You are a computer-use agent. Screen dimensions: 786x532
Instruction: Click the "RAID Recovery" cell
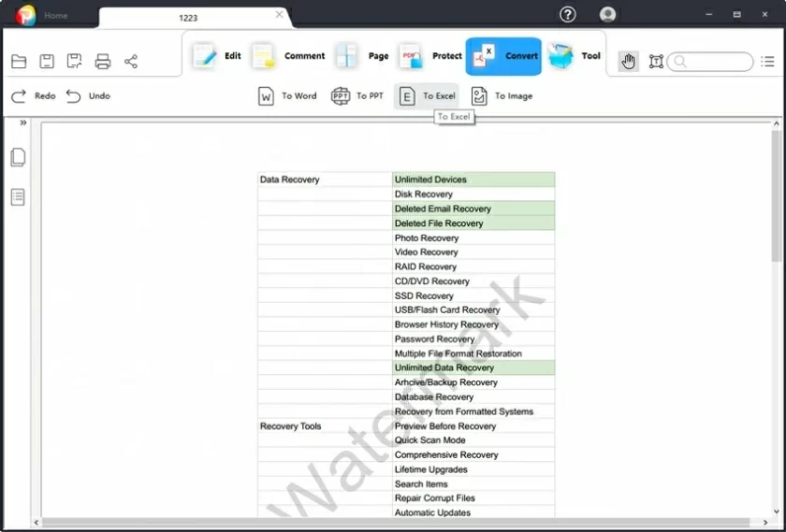click(473, 266)
